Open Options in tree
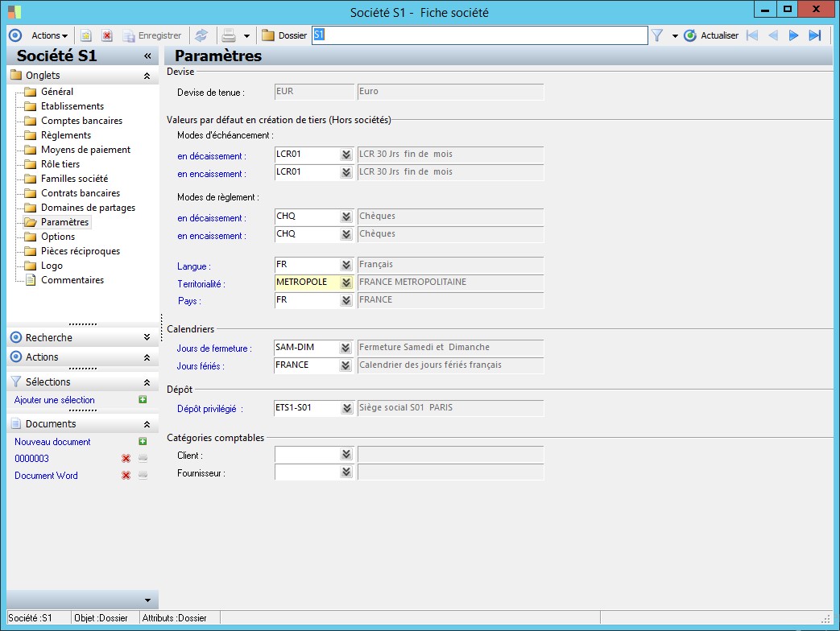840x631 pixels. (58, 236)
